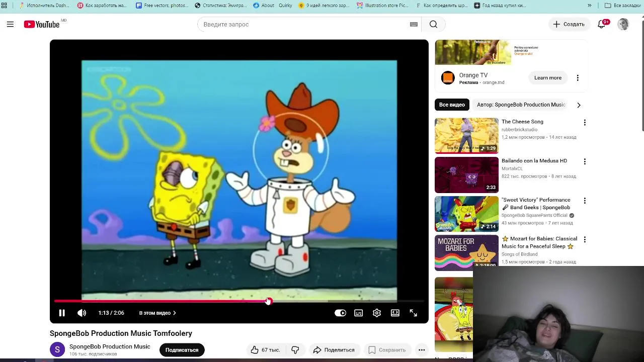The height and width of the screenshot is (362, 644).
Task: Pause the video
Action: tap(62, 313)
